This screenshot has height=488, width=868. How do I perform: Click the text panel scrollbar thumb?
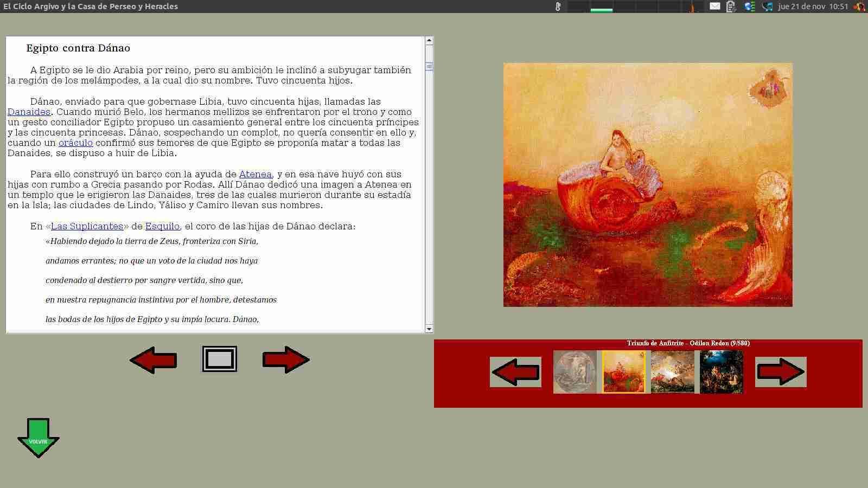pos(429,67)
